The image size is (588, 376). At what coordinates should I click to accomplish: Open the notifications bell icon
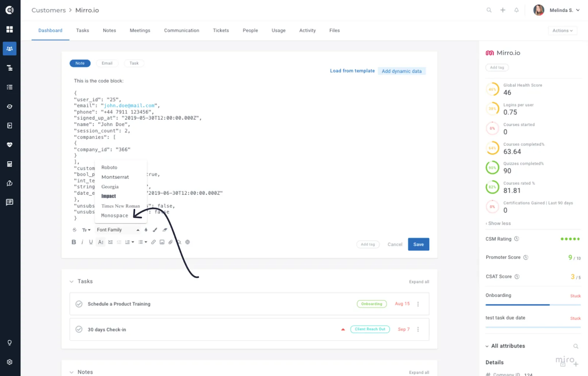coord(516,10)
